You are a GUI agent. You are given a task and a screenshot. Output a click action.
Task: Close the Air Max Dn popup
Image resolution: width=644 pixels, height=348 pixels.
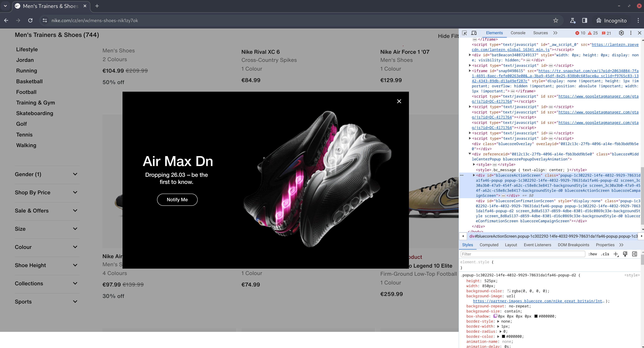(399, 101)
